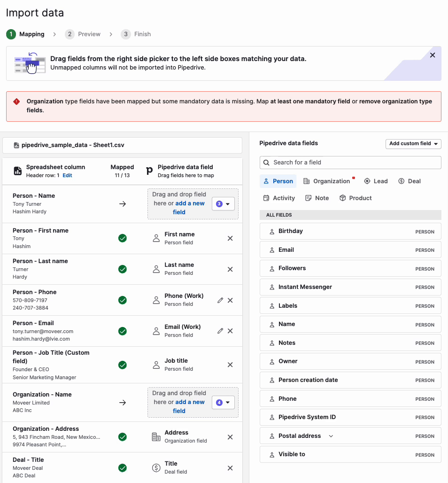Click the green check for Organization - Address
The width and height of the screenshot is (448, 483).
pos(123,437)
